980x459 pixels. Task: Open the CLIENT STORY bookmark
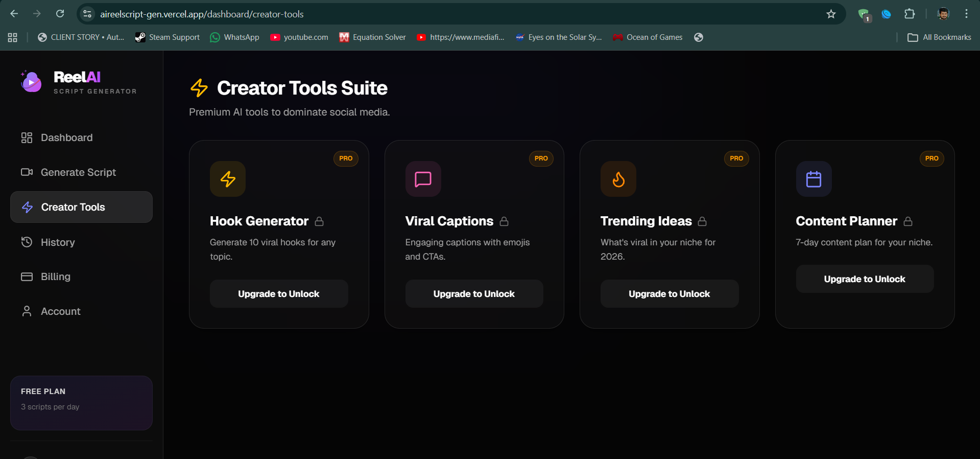click(x=81, y=37)
